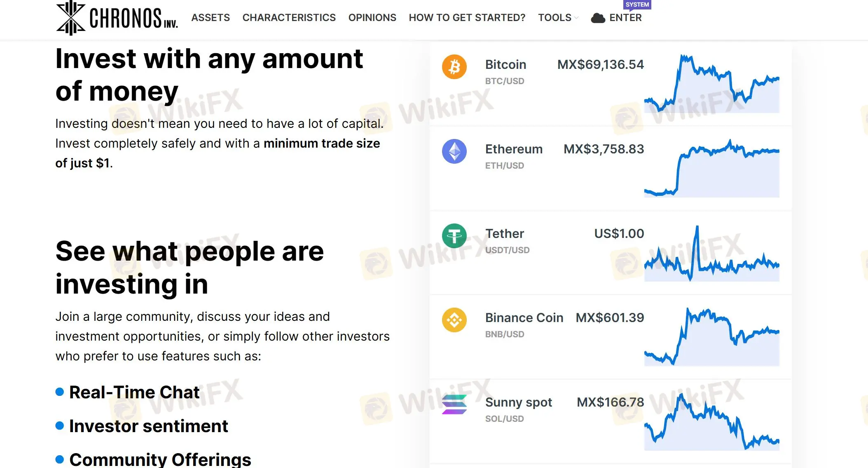Click the ENTER link
This screenshot has height=468, width=868.
[x=625, y=18]
